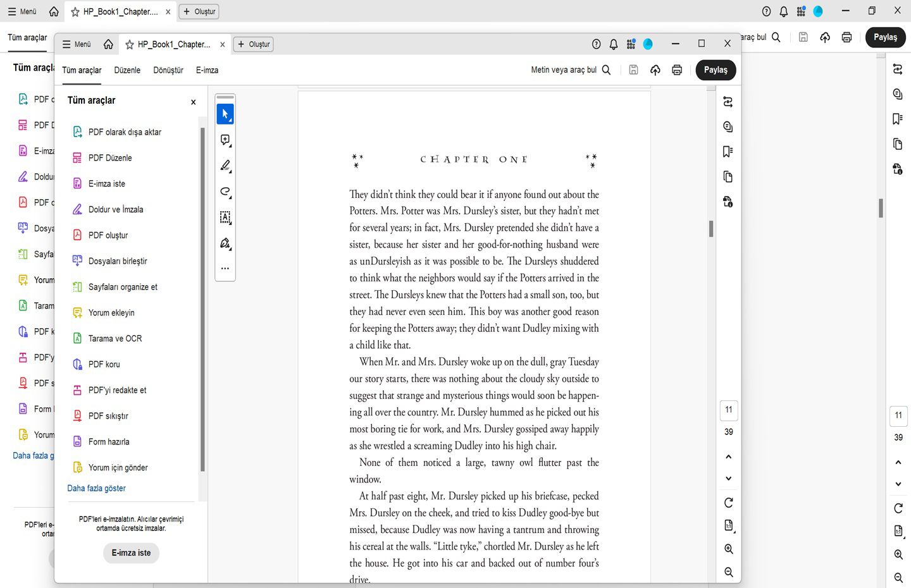
Task: Zoom out of the front window's document
Action: tap(729, 572)
